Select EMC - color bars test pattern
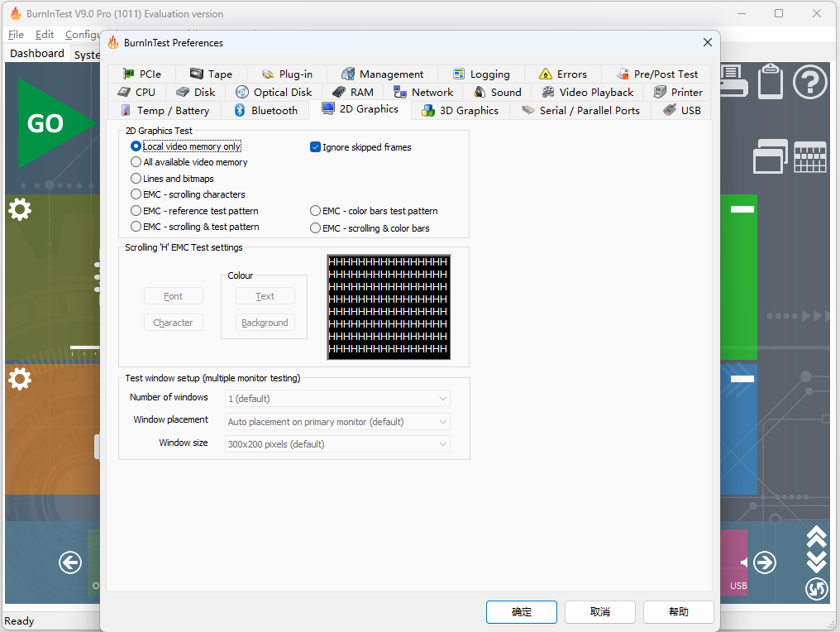This screenshot has height=632, width=840. tap(374, 211)
